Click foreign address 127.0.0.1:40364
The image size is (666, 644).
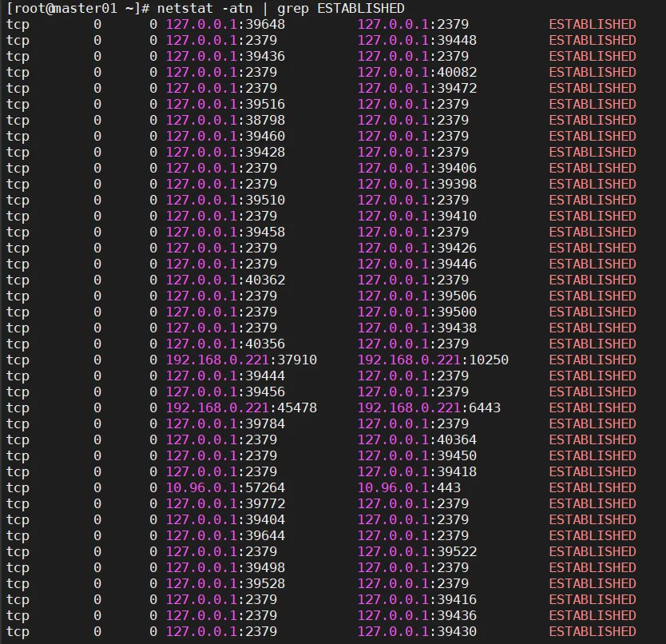[417, 440]
